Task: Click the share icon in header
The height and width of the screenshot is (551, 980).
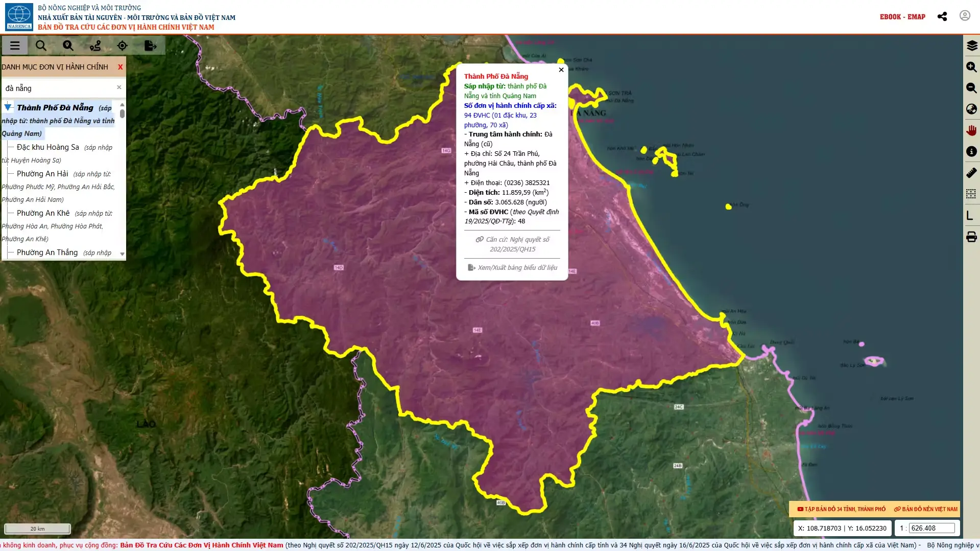Action: 942,16
